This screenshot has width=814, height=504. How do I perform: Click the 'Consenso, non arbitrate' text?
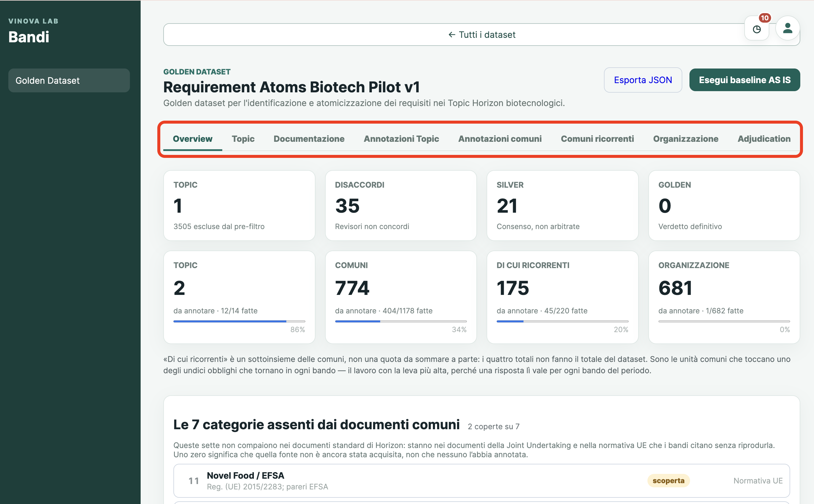coord(538,226)
